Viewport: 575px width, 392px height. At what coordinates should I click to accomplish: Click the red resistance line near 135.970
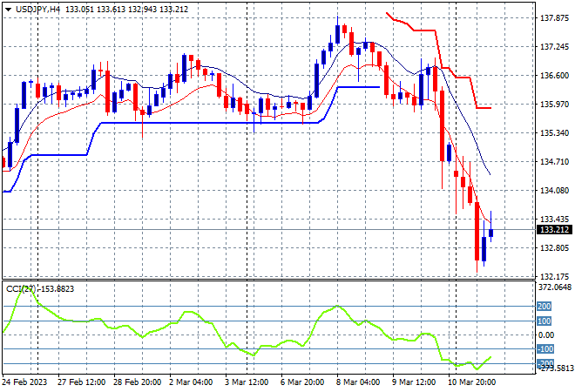pos(484,108)
